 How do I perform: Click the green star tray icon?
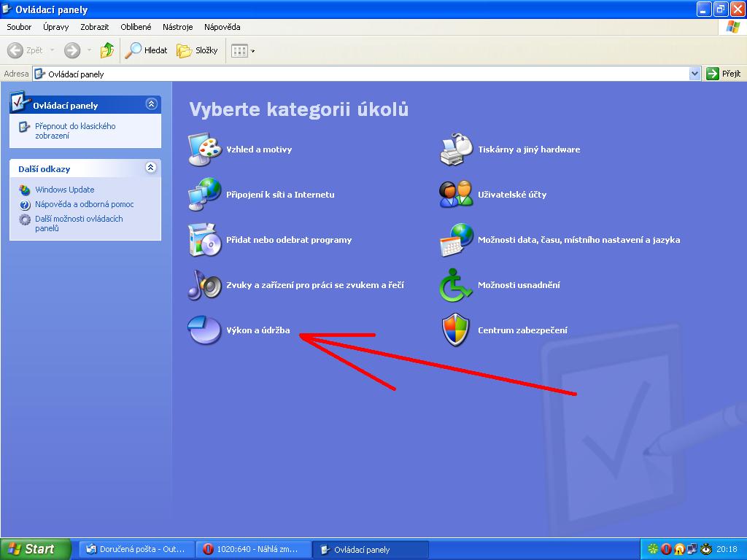click(653, 549)
